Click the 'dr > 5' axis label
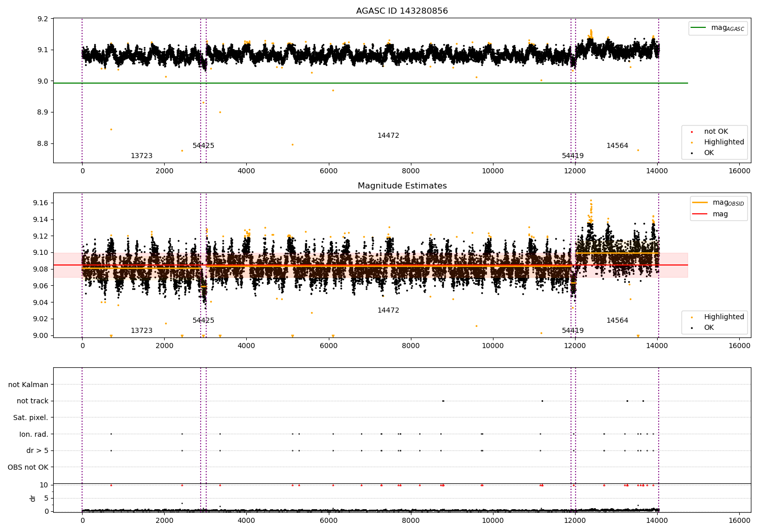760x532 pixels. point(37,450)
